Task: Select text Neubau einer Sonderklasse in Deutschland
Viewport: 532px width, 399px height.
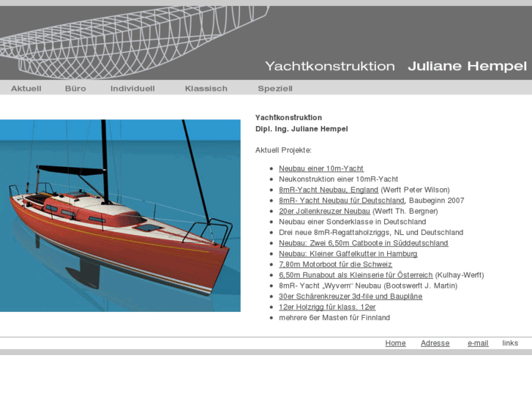Action: coord(352,222)
